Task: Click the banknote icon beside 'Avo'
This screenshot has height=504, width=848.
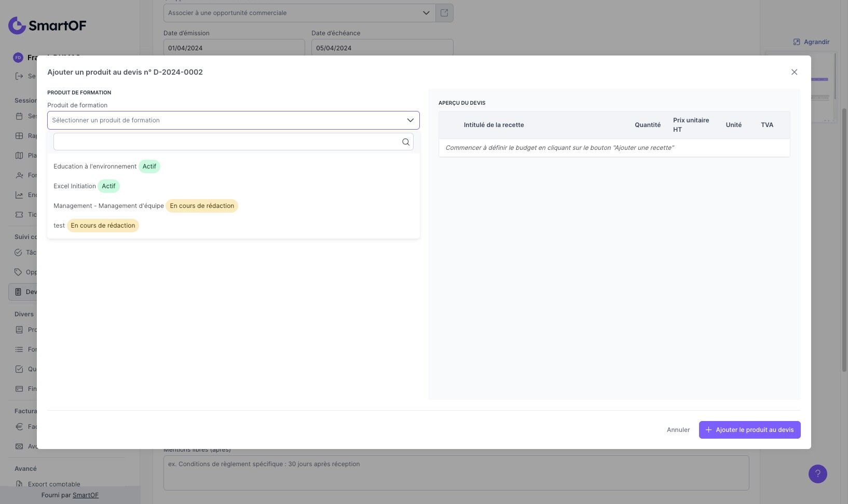Action: (19, 446)
